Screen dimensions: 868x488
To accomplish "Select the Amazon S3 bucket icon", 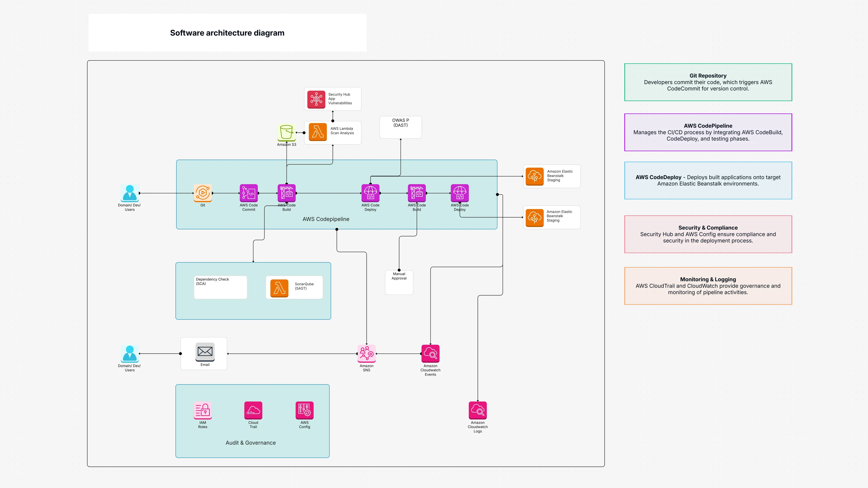I will click(x=286, y=133).
